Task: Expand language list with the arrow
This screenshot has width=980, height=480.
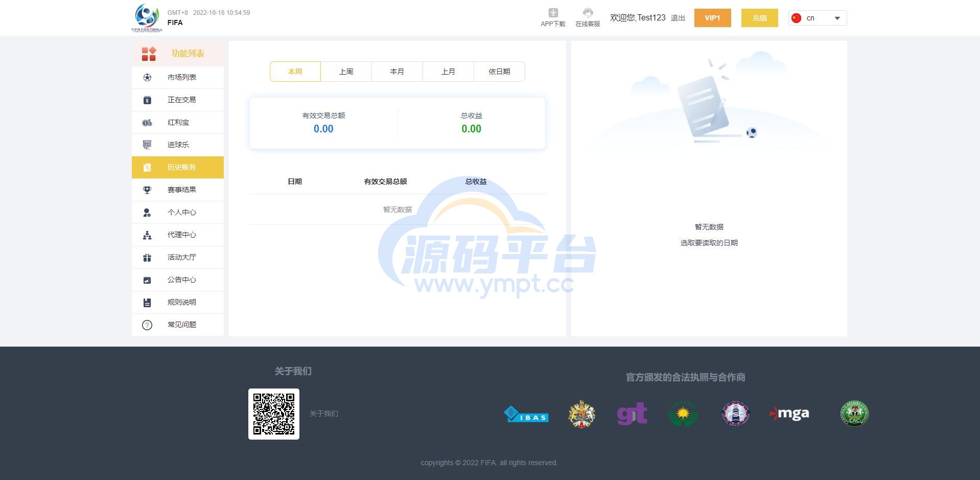Action: pyautogui.click(x=837, y=18)
